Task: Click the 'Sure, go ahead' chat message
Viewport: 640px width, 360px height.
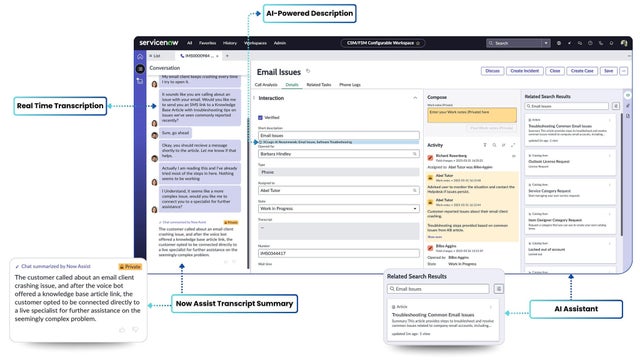Action: click(176, 133)
